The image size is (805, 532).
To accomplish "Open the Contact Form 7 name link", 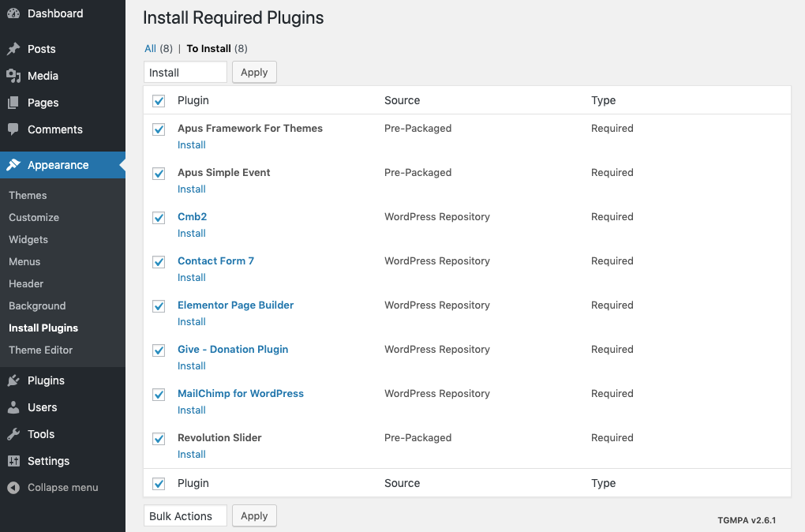I will point(215,260).
